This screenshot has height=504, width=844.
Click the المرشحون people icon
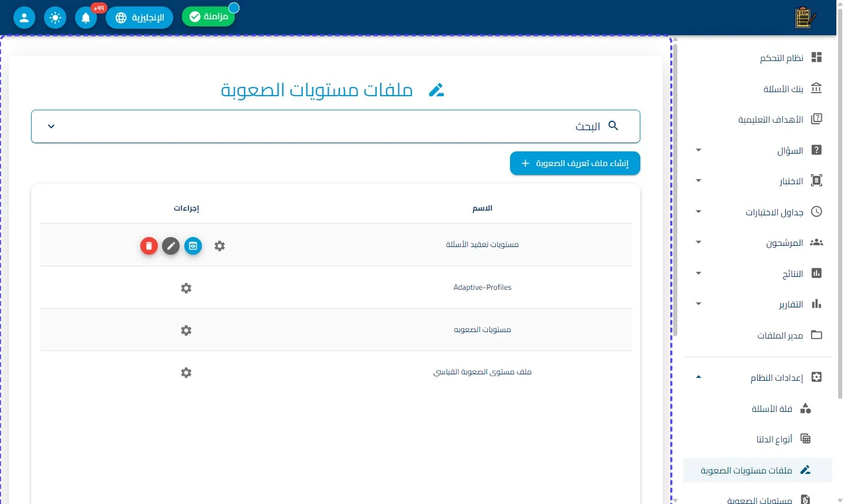click(x=816, y=242)
